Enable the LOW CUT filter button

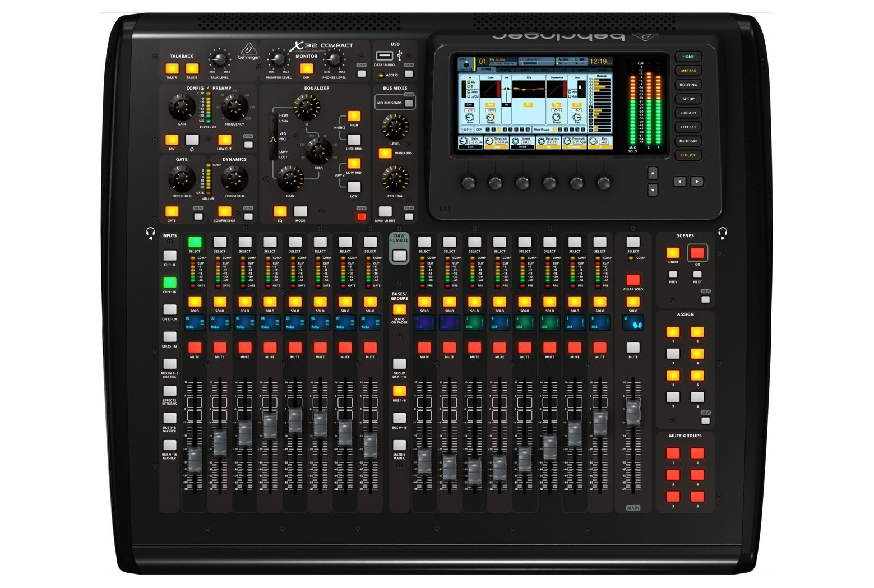pos(224,140)
